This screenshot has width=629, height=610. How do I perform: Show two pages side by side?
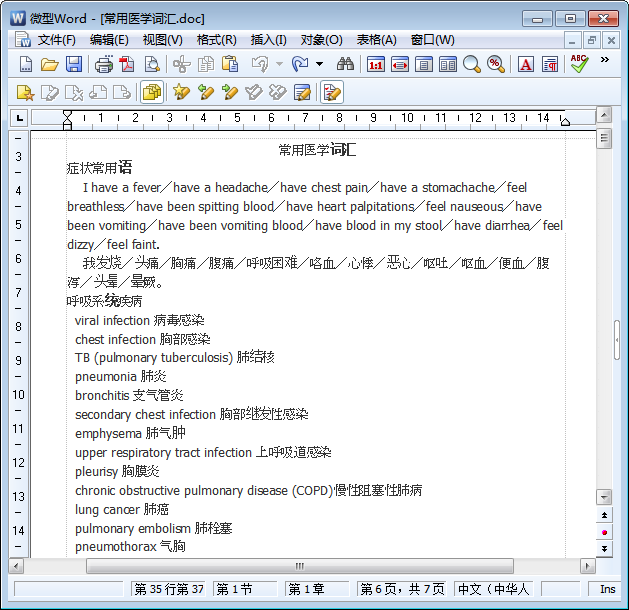(x=448, y=64)
